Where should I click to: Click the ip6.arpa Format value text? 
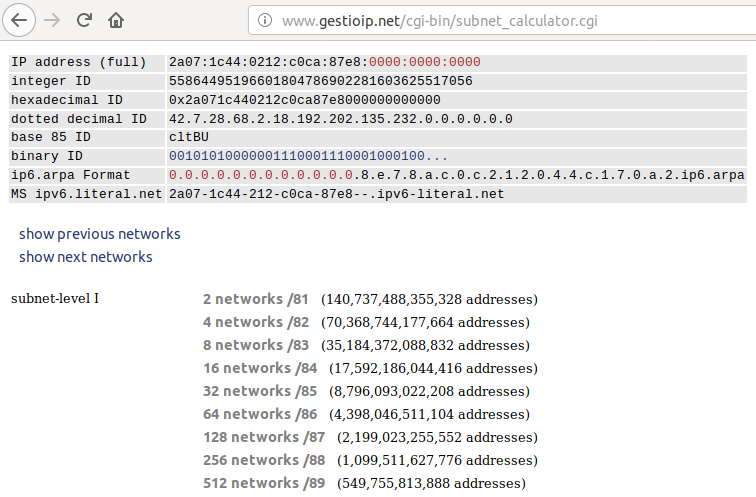[456, 175]
